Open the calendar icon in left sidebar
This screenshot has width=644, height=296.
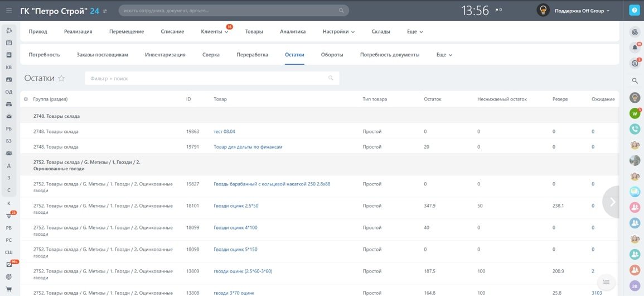pos(9,42)
